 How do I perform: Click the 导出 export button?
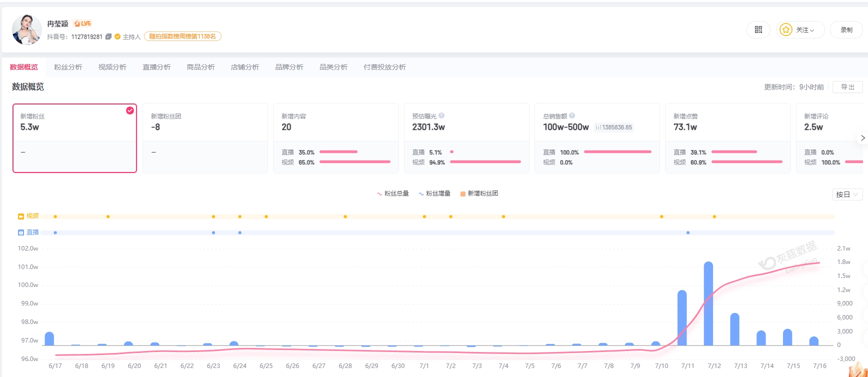[847, 87]
